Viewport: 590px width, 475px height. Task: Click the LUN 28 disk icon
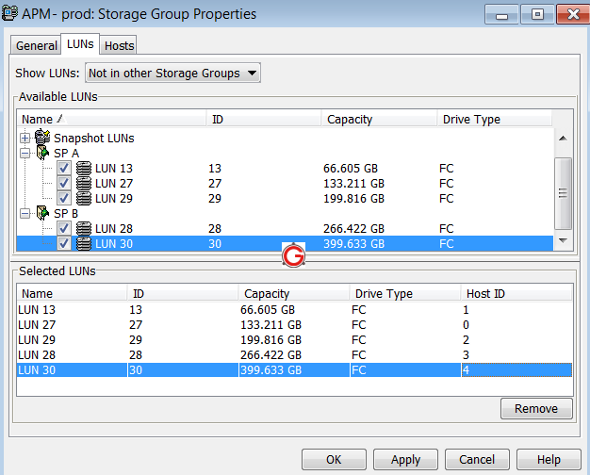84,228
